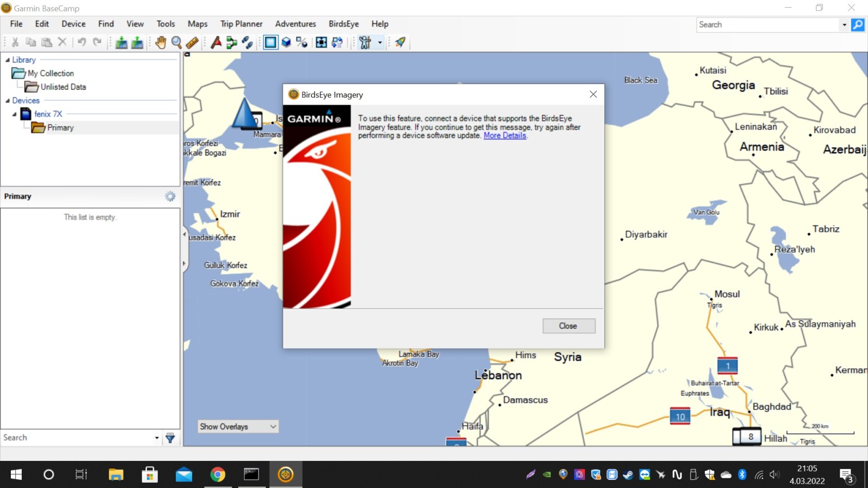Select the fenix 7X device
Viewport: 868px width, 488px height.
click(48, 114)
